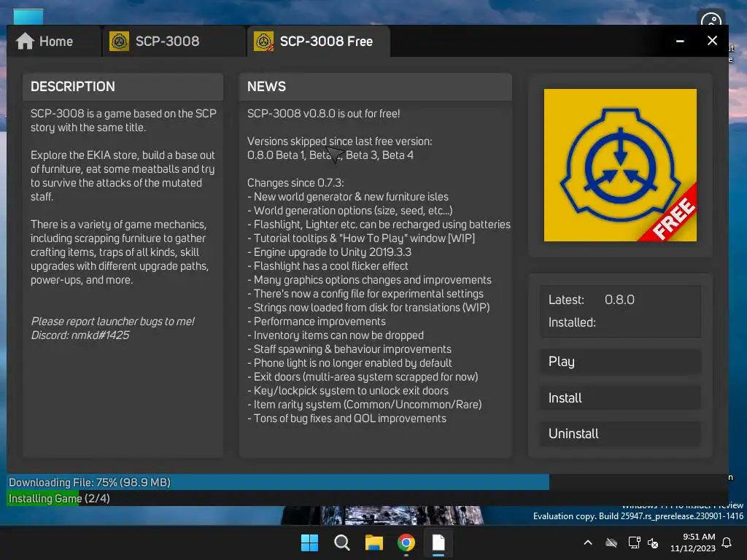
Task: Click the Discord: nmkd#1425 text
Action: pos(80,335)
